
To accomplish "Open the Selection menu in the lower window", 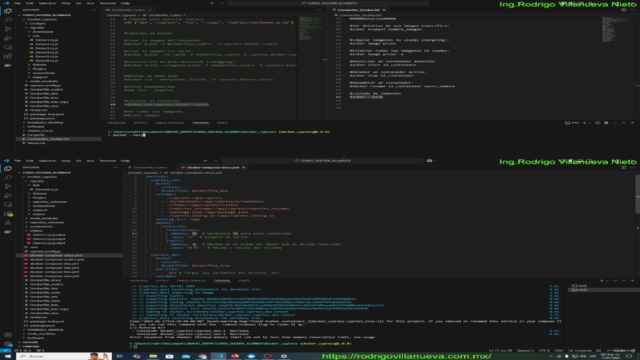I will coord(47,161).
